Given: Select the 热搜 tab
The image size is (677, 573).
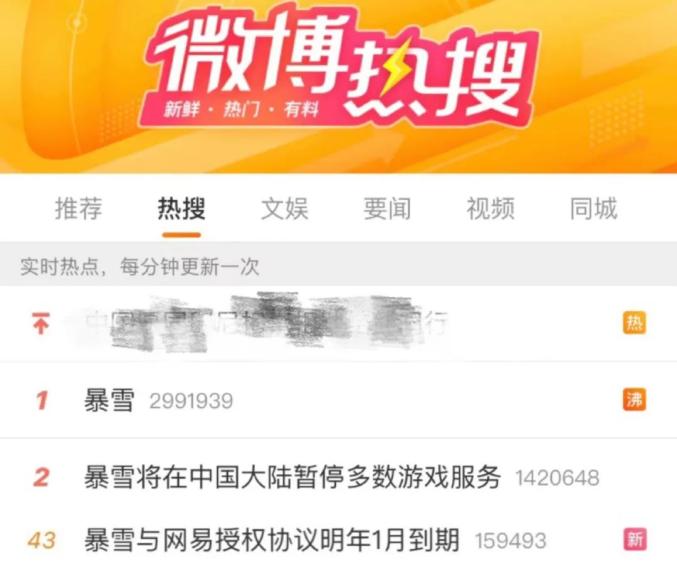Looking at the screenshot, I should coord(181,209).
